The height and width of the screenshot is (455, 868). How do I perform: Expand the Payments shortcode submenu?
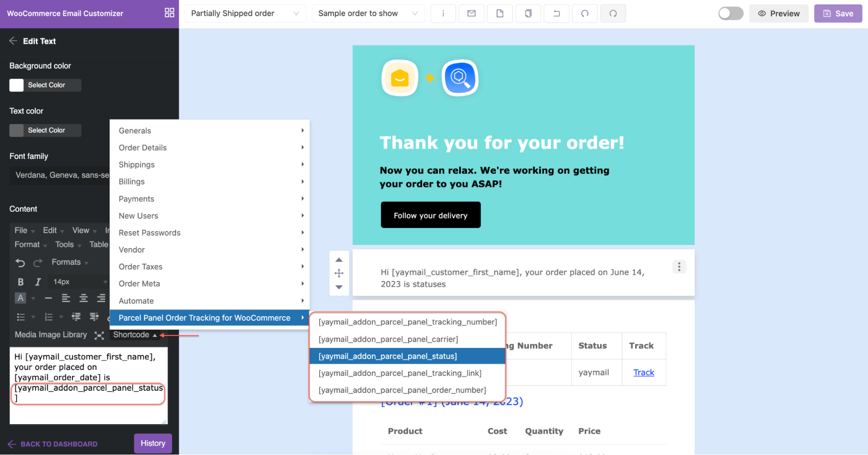point(210,199)
